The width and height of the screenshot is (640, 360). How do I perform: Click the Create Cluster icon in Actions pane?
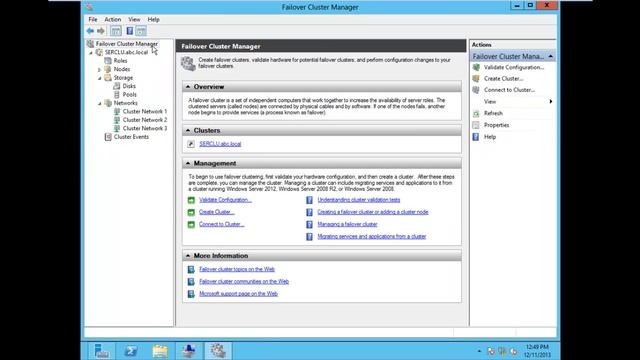[476, 78]
